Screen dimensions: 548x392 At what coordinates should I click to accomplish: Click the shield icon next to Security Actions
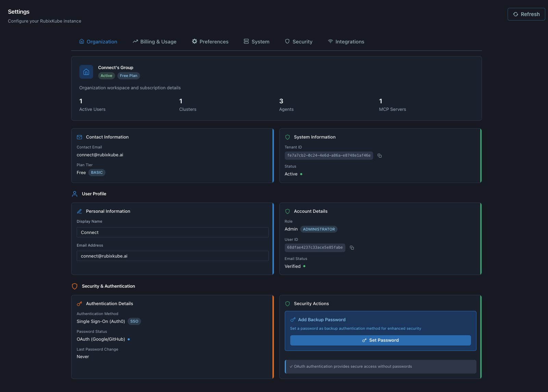(x=288, y=303)
